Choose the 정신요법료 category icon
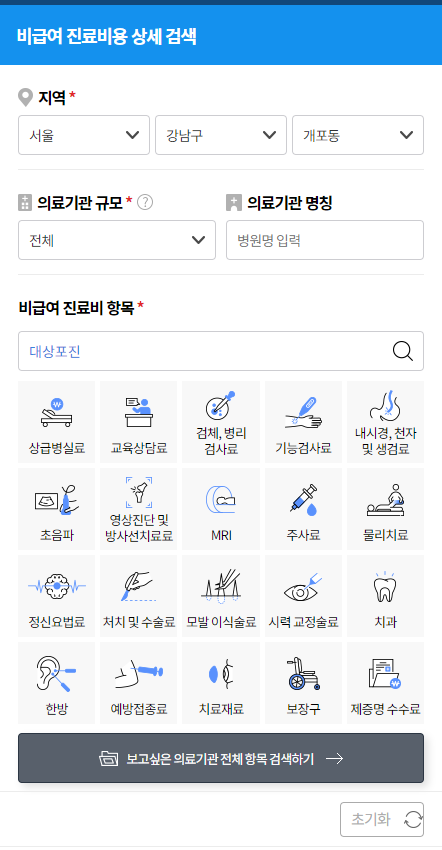The height and width of the screenshot is (850, 442). pos(56,596)
